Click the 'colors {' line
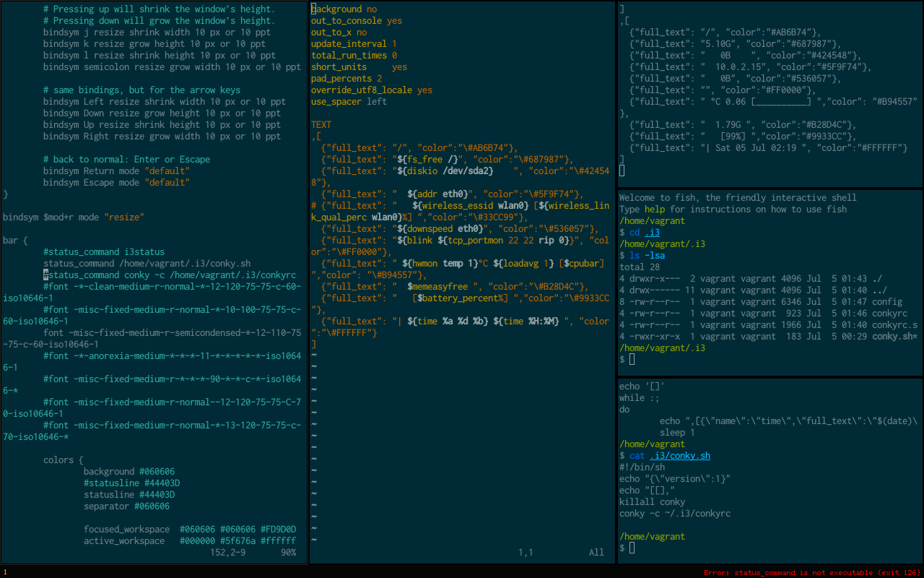The width and height of the screenshot is (924, 578). pos(64,460)
